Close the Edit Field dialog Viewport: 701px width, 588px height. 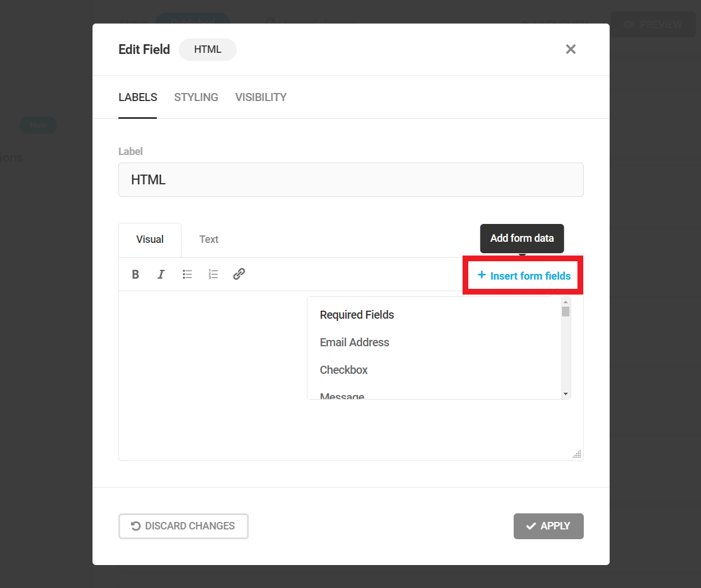(571, 49)
